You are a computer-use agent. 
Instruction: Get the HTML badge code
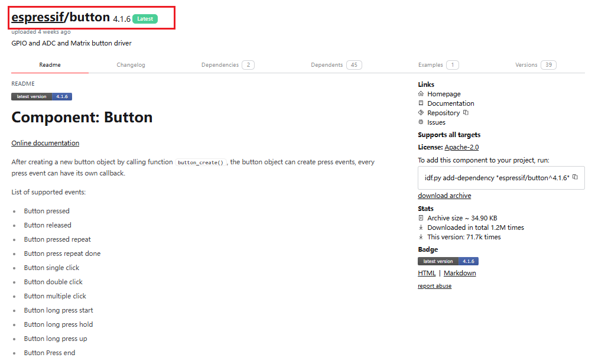click(427, 273)
